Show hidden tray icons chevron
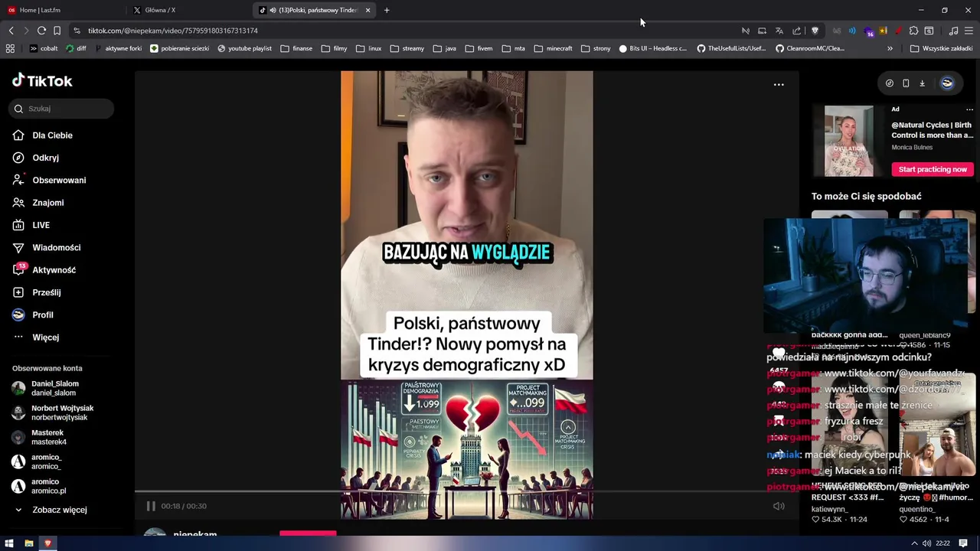 tap(915, 543)
